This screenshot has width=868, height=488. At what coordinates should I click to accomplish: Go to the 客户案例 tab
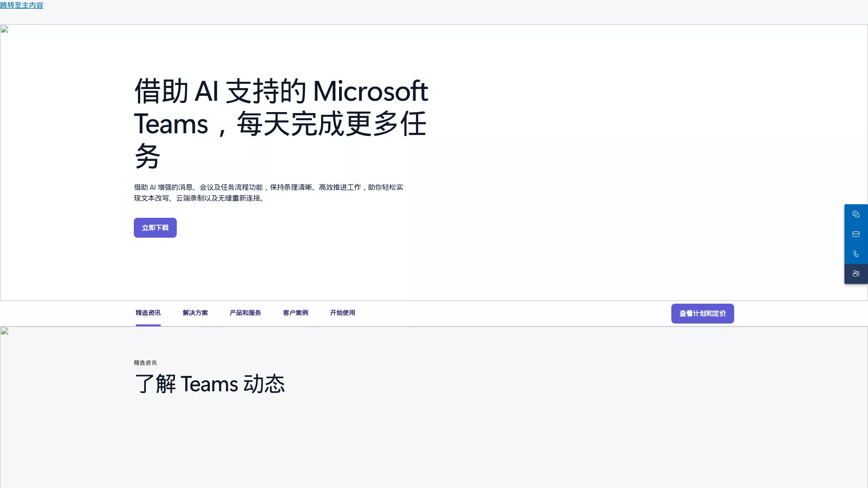tap(296, 313)
